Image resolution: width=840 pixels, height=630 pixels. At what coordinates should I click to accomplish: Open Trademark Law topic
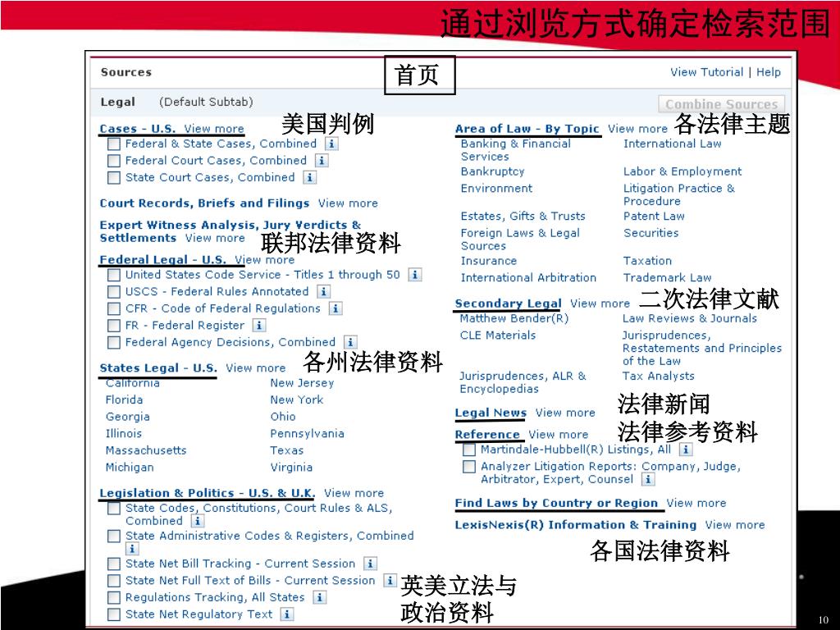tap(667, 277)
